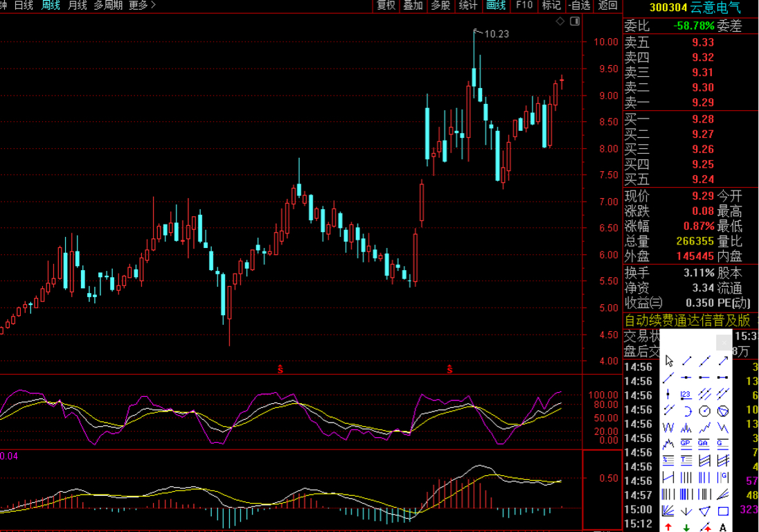Select the speed resistance fan lines tool
Screen dimensions: 759x532
point(723,494)
